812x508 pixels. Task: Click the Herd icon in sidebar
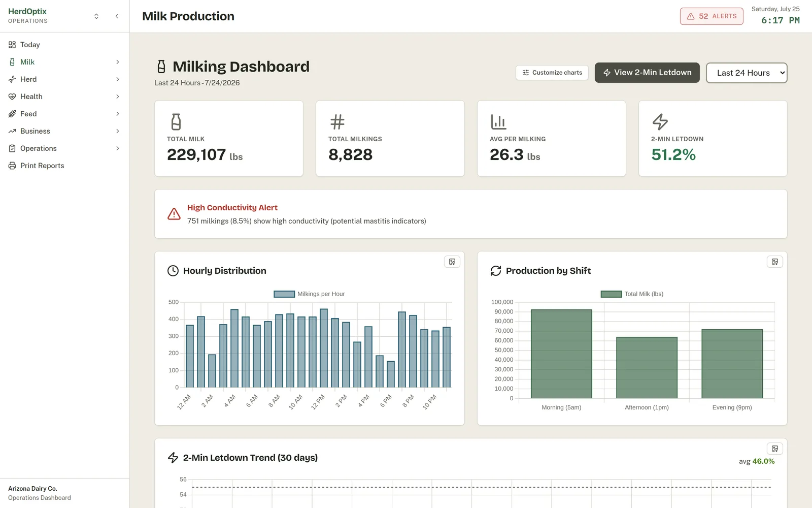(12, 79)
